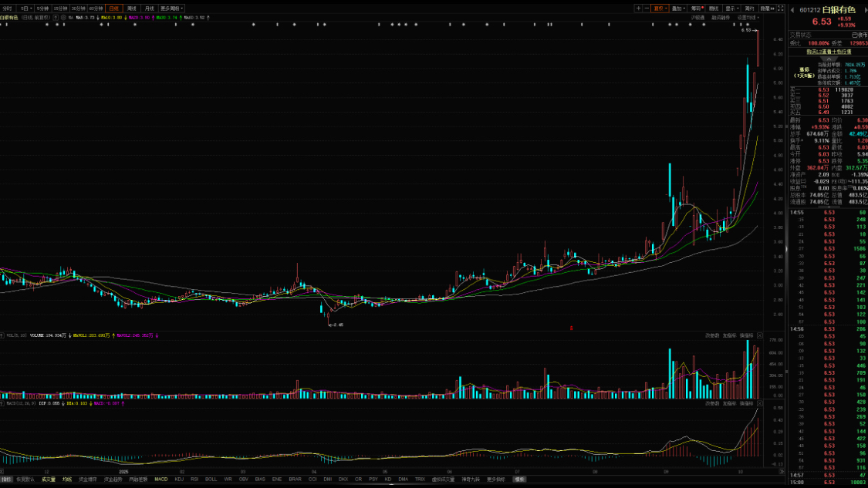Click the 简约 simple mode button
Screen dimensions: 868x488
pyautogui.click(x=749, y=8)
